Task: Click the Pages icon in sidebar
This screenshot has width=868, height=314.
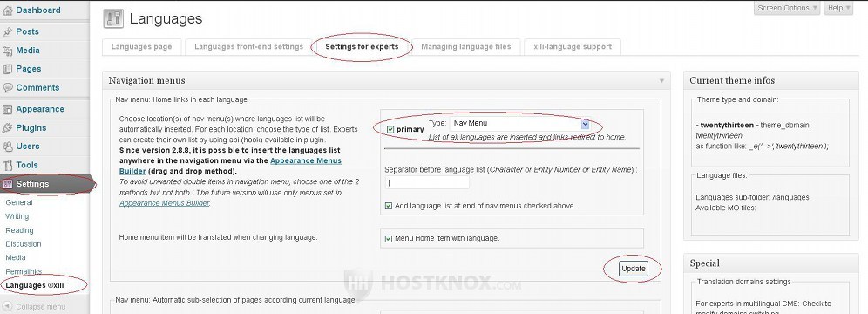Action: click(x=7, y=69)
